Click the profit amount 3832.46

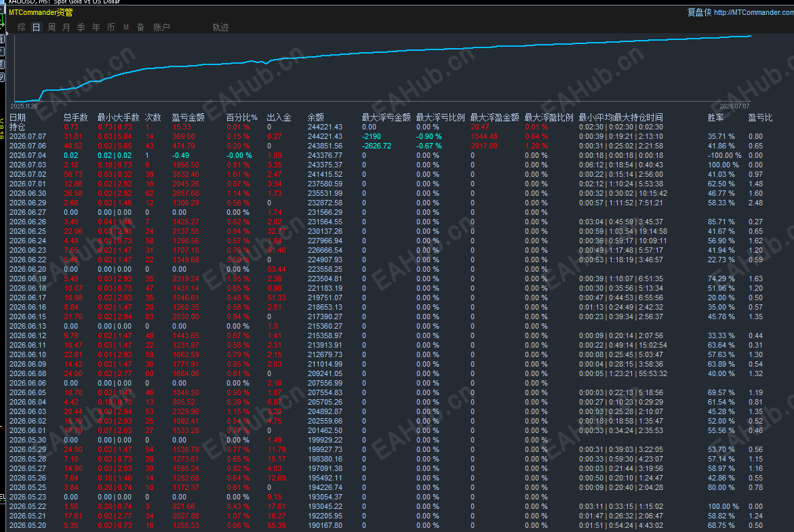coord(185,175)
